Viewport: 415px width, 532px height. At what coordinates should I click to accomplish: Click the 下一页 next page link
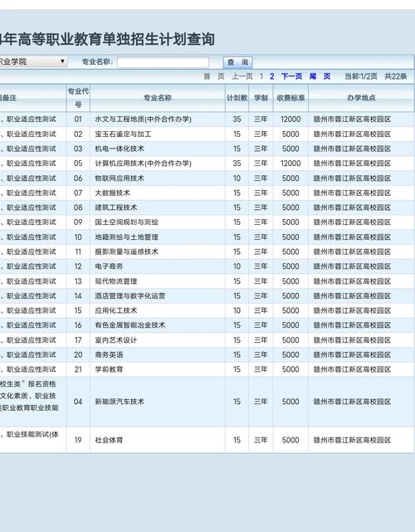[291, 76]
